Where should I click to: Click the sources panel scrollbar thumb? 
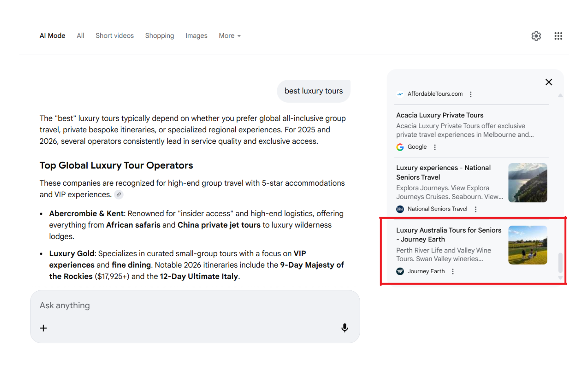pos(560,263)
